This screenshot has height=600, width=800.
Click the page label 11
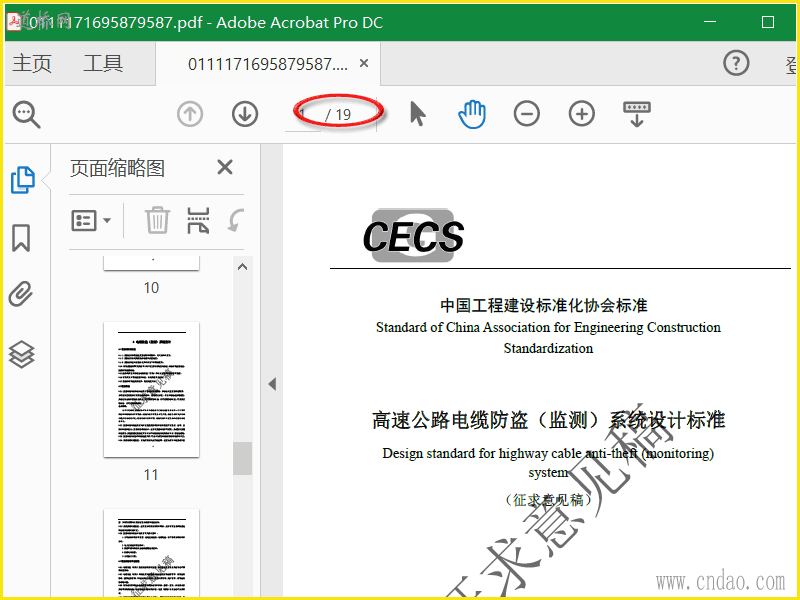click(151, 475)
